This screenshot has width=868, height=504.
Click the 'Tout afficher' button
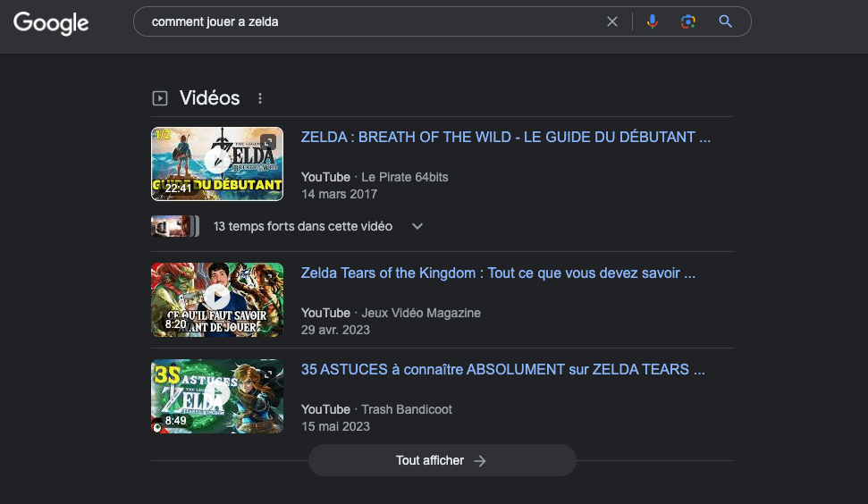[x=442, y=460]
